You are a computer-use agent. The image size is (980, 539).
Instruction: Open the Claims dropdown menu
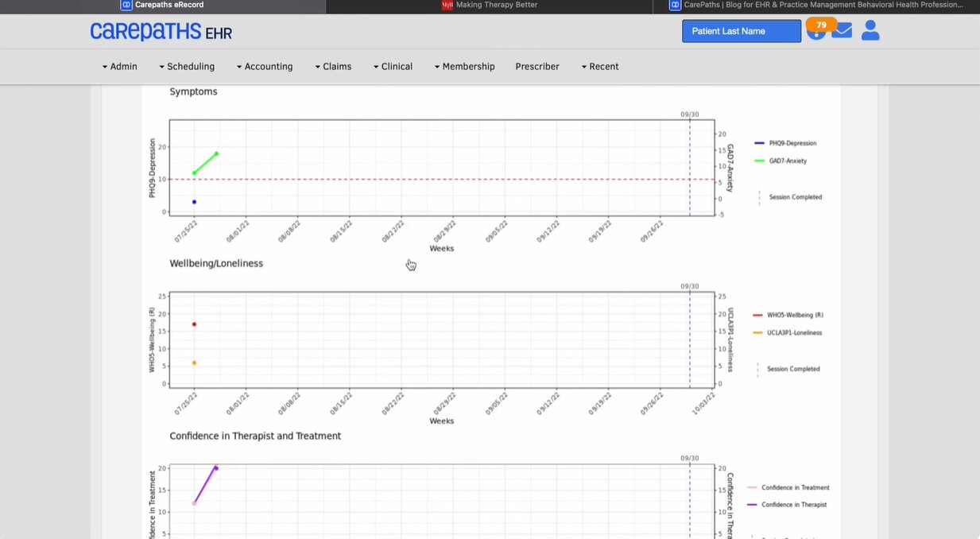(333, 67)
